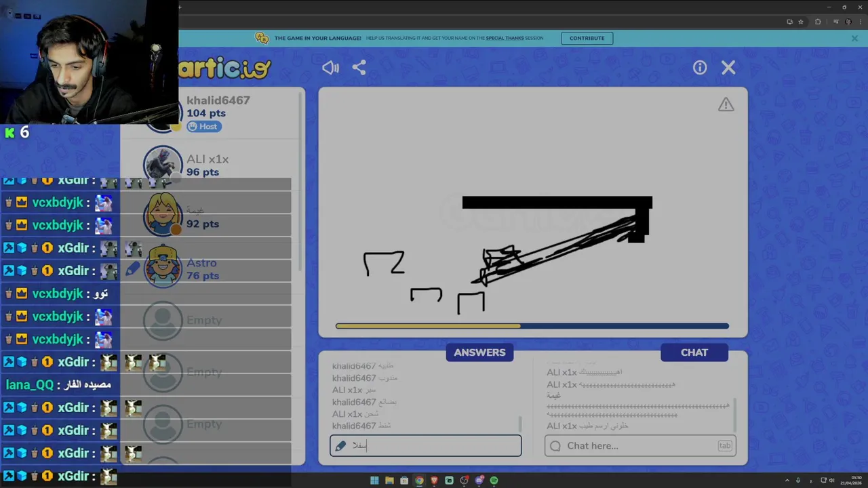868x488 pixels.
Task: Click the pencil icon in answer input
Action: click(340, 445)
